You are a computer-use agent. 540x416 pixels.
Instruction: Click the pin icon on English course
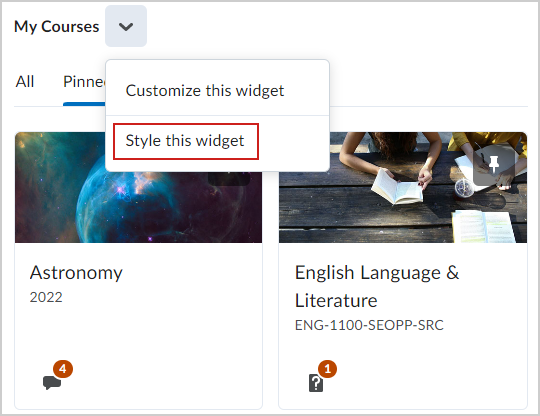coord(494,164)
